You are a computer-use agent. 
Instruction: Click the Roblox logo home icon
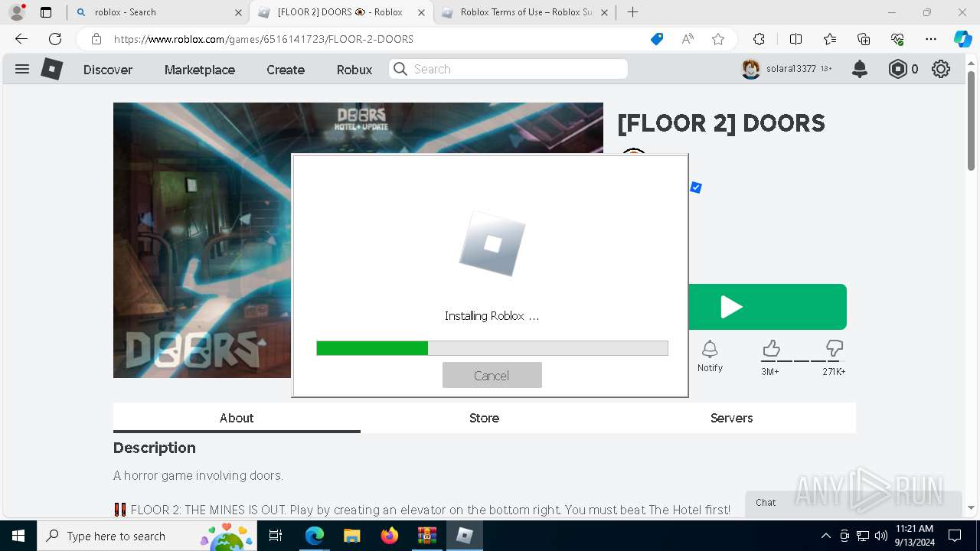(x=51, y=69)
